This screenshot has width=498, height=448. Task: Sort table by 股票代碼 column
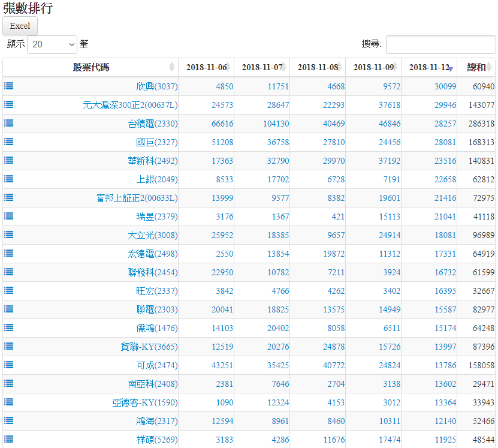[90, 67]
